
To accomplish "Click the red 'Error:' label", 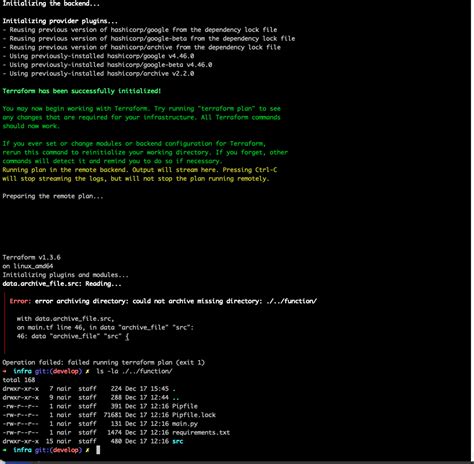I will (x=20, y=301).
